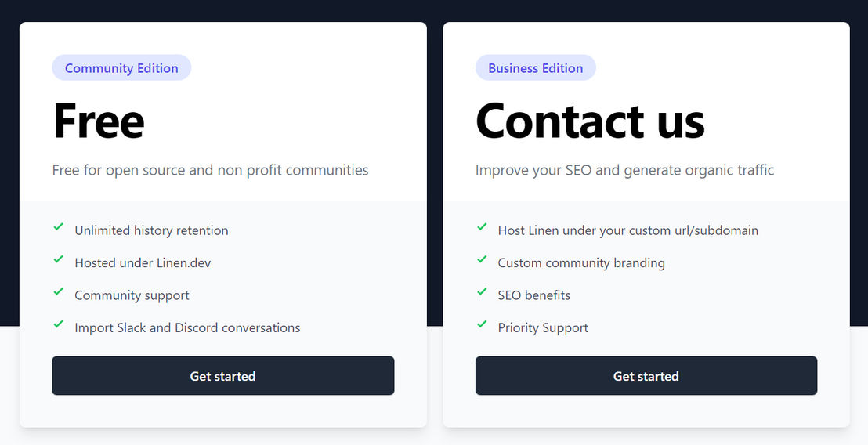Click the Priority Support feature text

click(542, 327)
